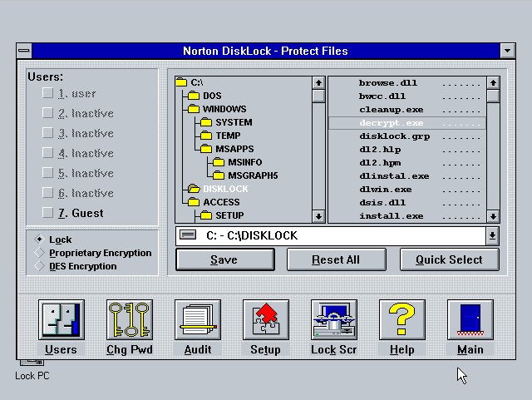Check the 4. Inactive checkbox

48,153
